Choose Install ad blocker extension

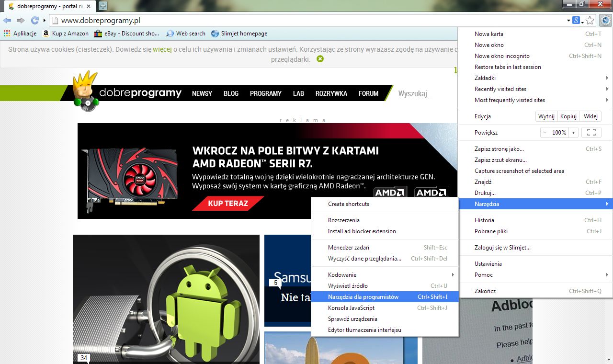click(385, 231)
